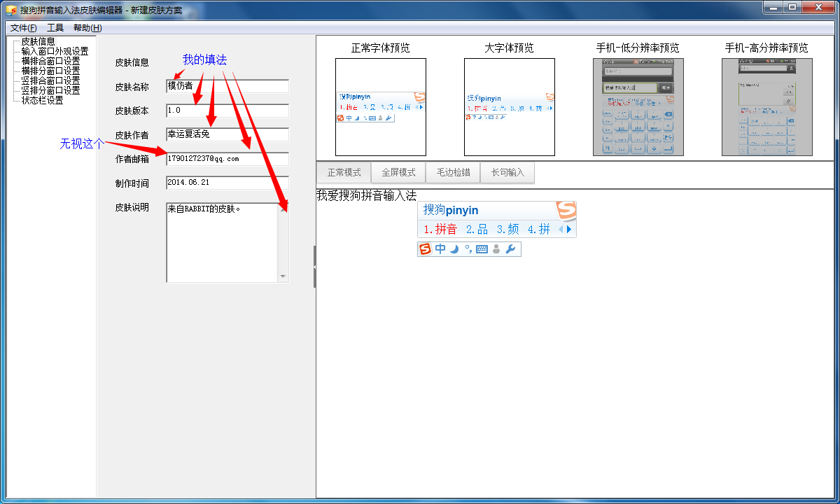Screen dimensions: 840x504
Task: Select 横排分窗口设置 in the tree
Action: [x=51, y=71]
